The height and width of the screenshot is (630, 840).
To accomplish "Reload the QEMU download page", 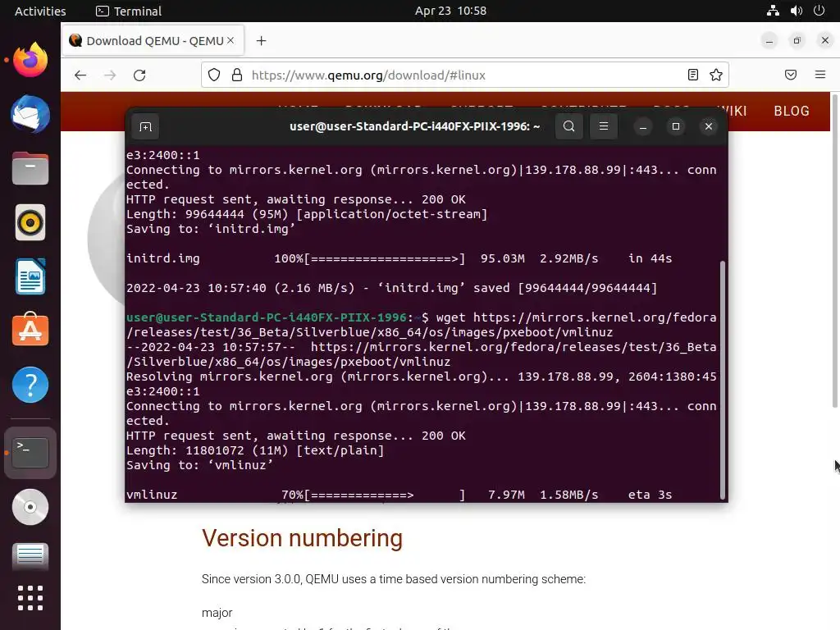I will point(139,75).
